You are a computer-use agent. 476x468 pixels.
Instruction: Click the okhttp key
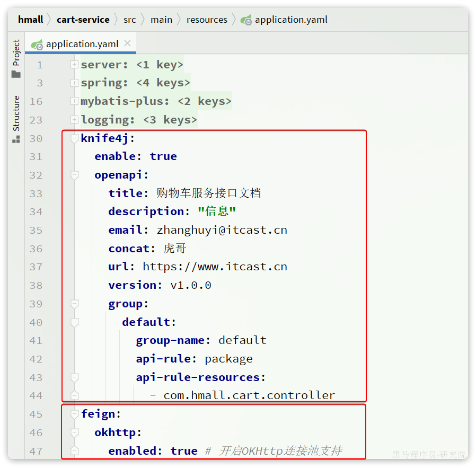pyautogui.click(x=114, y=433)
